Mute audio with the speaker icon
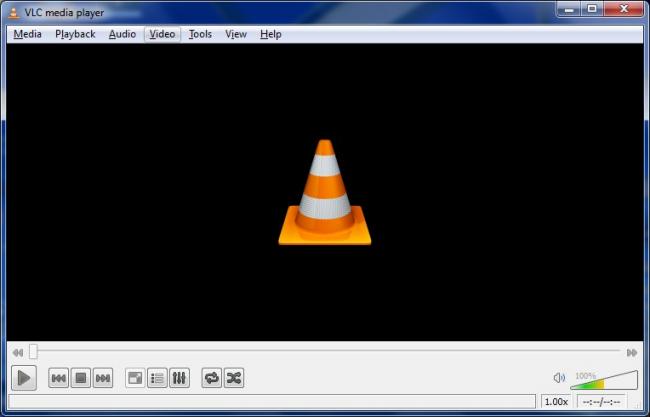Screen dimensions: 650x417 coord(559,378)
